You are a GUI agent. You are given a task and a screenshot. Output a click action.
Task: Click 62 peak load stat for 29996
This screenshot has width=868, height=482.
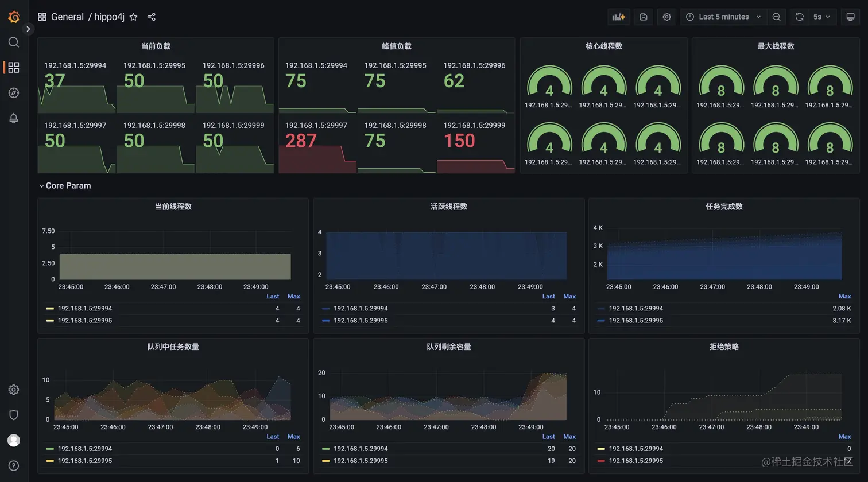[x=454, y=81]
